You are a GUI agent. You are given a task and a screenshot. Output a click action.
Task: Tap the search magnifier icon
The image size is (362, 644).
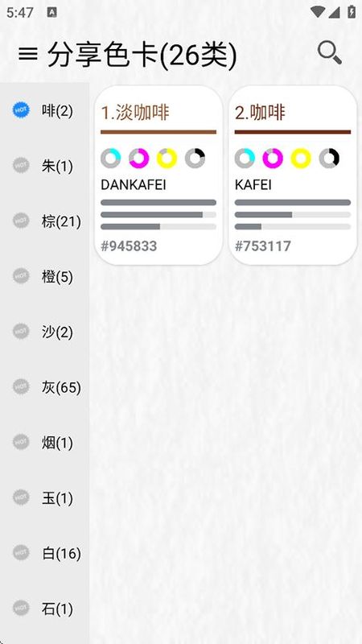[x=330, y=53]
